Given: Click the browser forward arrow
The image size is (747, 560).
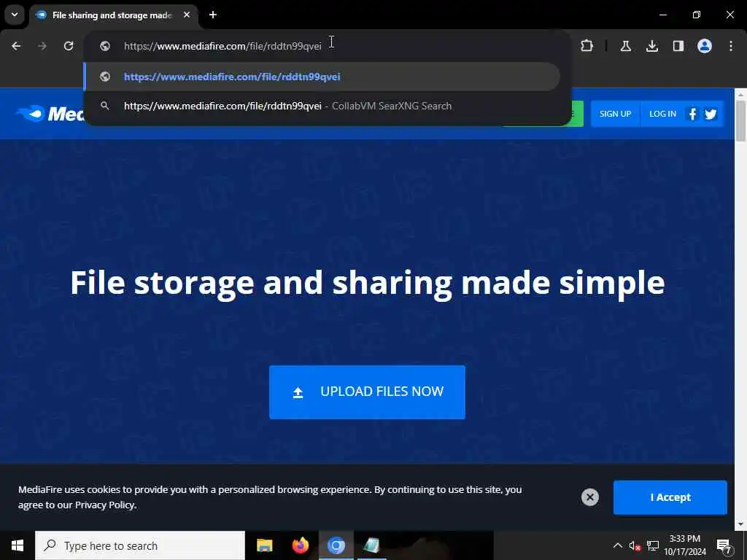Looking at the screenshot, I should pyautogui.click(x=42, y=46).
